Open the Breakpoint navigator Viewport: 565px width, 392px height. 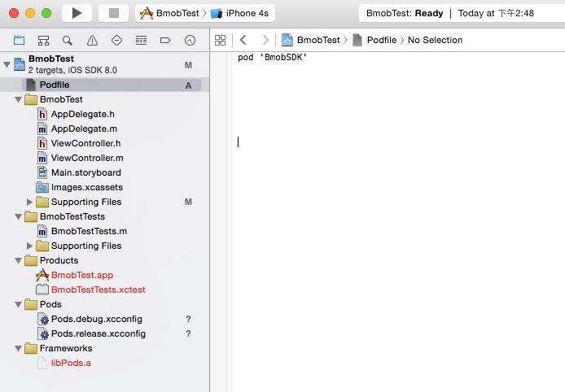(x=165, y=41)
